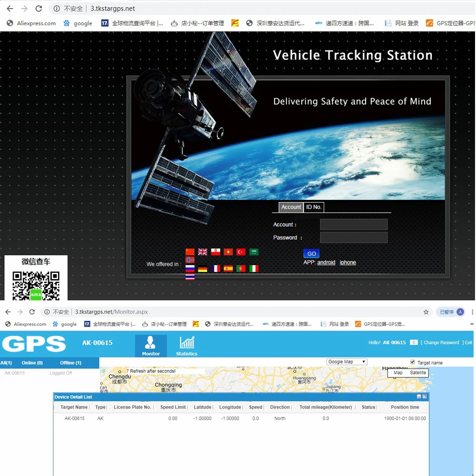
Task: Open the Monitor section icon
Action: (x=150, y=346)
